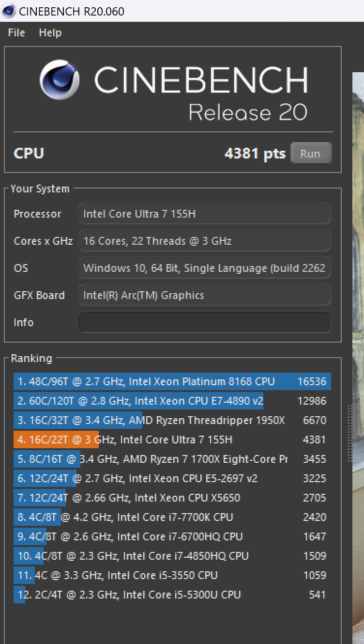364x644 pixels.
Task: Run the CPU benchmark
Action: coord(310,153)
